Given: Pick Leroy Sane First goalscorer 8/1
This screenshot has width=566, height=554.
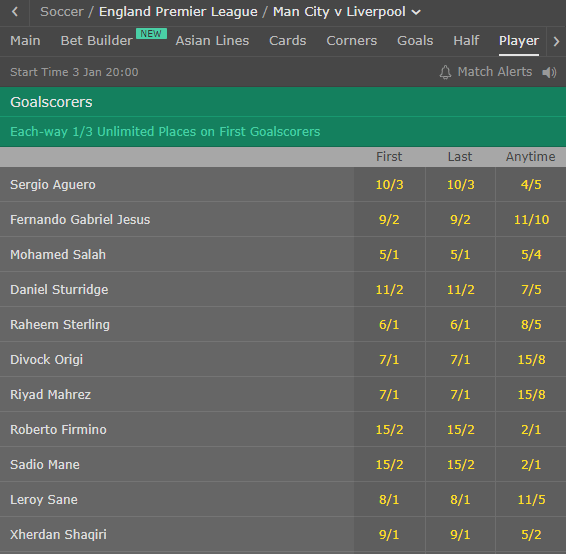Looking at the screenshot, I should (389, 500).
